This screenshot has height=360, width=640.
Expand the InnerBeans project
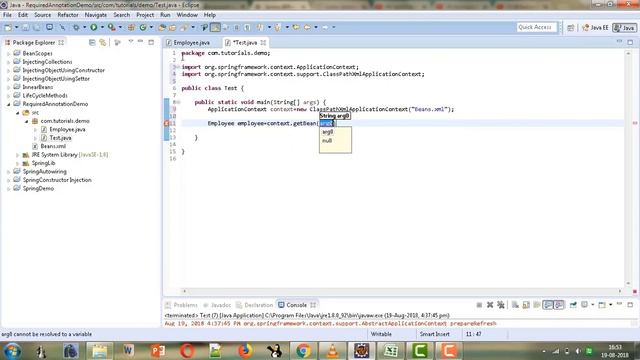[9, 87]
